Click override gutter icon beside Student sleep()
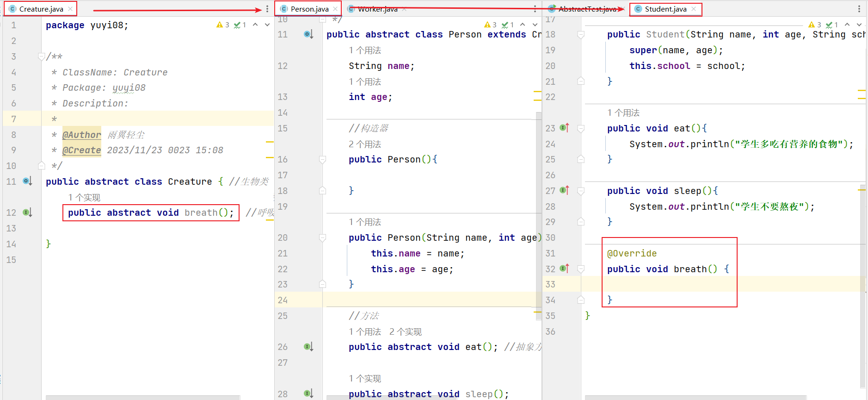 coord(564,190)
